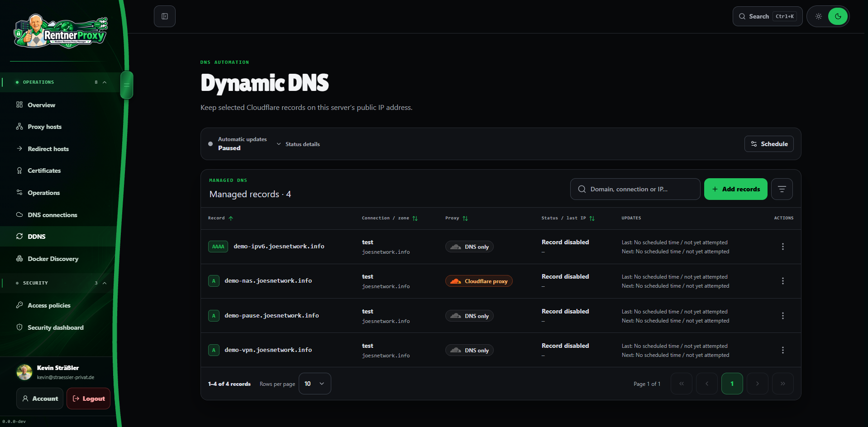Expand Status details chevron
The height and width of the screenshot is (427, 868).
(279, 144)
